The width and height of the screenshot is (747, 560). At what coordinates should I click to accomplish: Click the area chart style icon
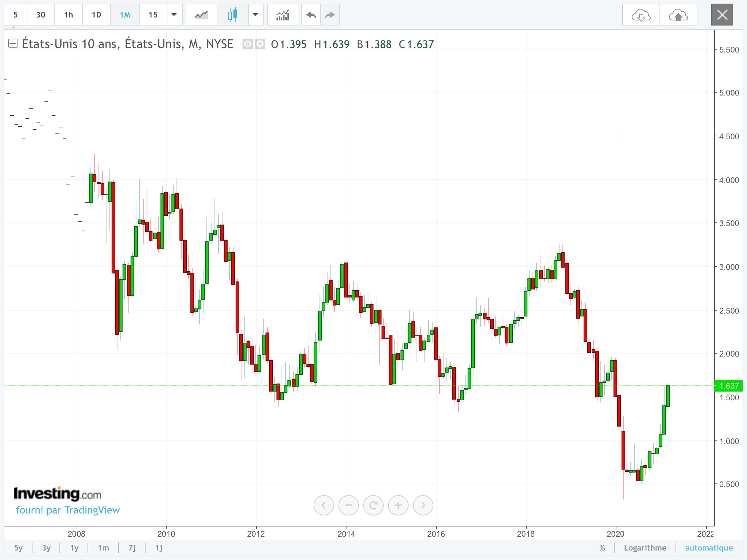click(201, 15)
